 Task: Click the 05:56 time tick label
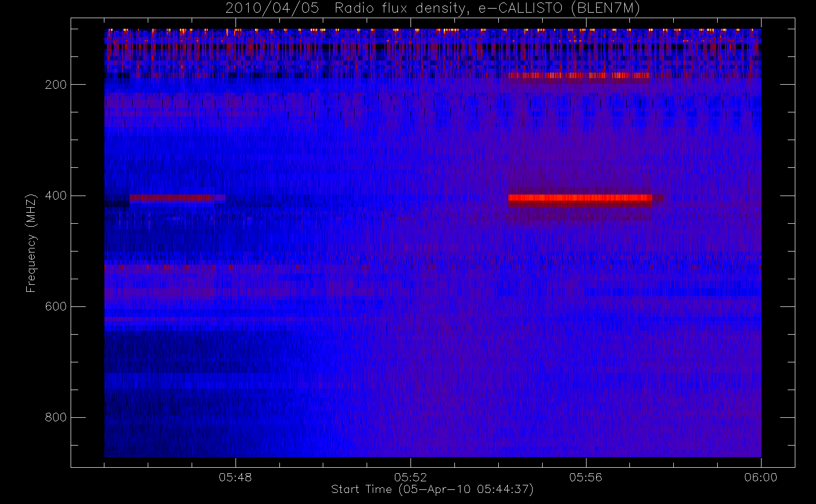tap(586, 477)
